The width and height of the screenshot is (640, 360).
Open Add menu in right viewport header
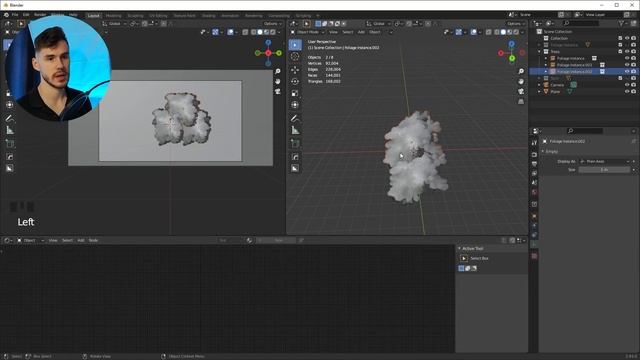coord(361,32)
